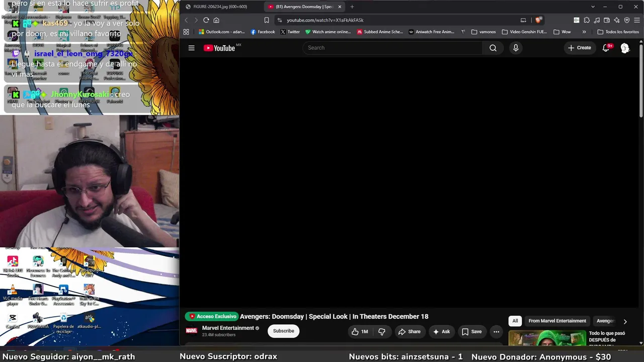Open the Cyberpunk 2077 desktop shortcut
The height and width of the screenshot is (362, 644).
tap(89, 266)
